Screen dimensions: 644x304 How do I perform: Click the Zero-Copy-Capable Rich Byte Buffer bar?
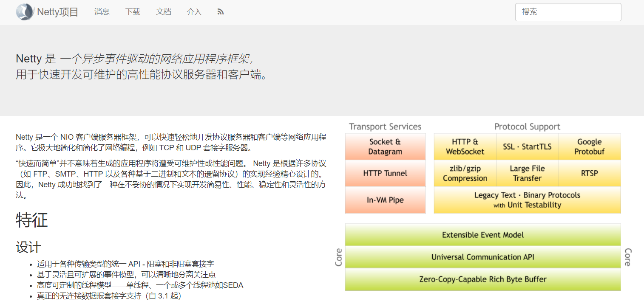click(483, 279)
